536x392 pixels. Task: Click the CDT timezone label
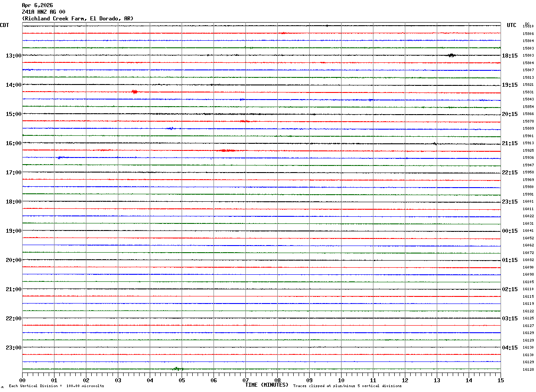pyautogui.click(x=4, y=25)
